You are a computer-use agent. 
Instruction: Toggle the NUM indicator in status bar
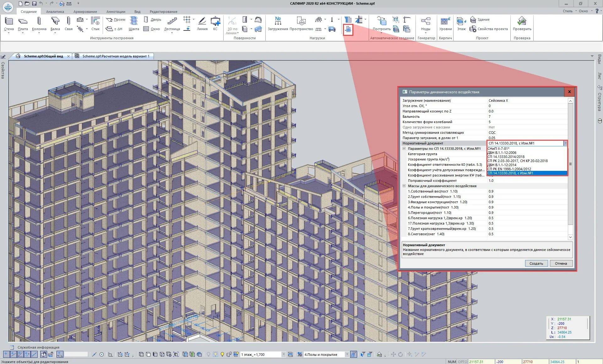pos(452,361)
